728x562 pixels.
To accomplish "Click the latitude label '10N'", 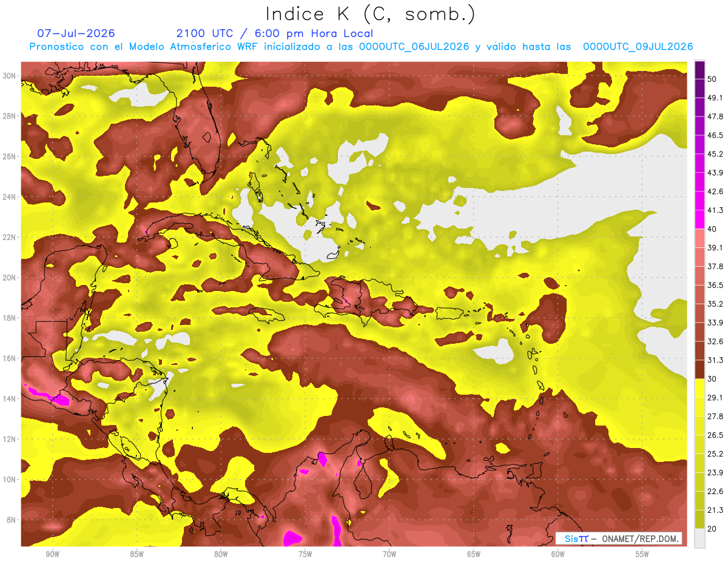I will [x=10, y=479].
